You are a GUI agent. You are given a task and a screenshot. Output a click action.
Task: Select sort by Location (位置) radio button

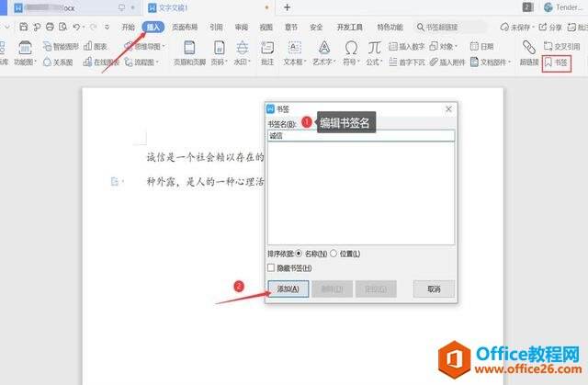[x=334, y=254]
